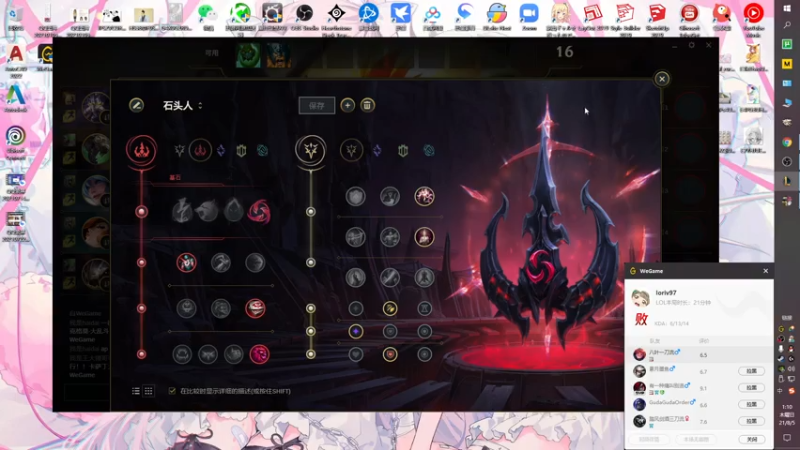Click the loriv97 avatar in WeGame popup

click(x=640, y=297)
